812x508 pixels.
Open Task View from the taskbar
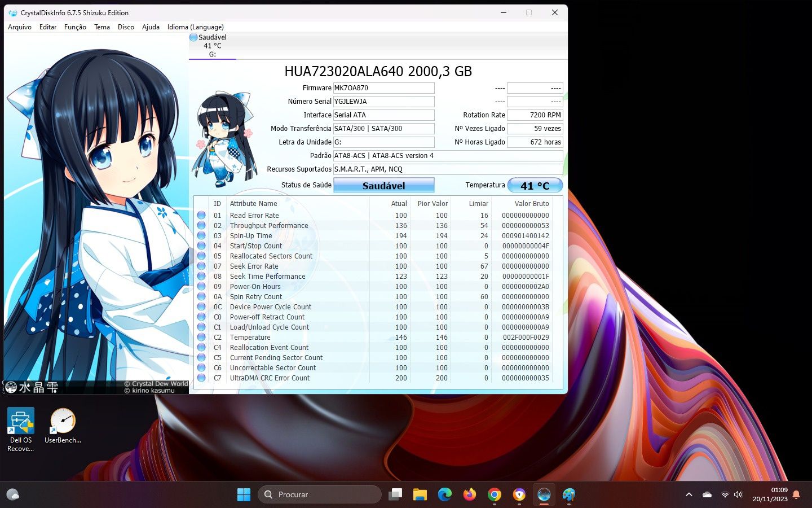click(x=395, y=494)
